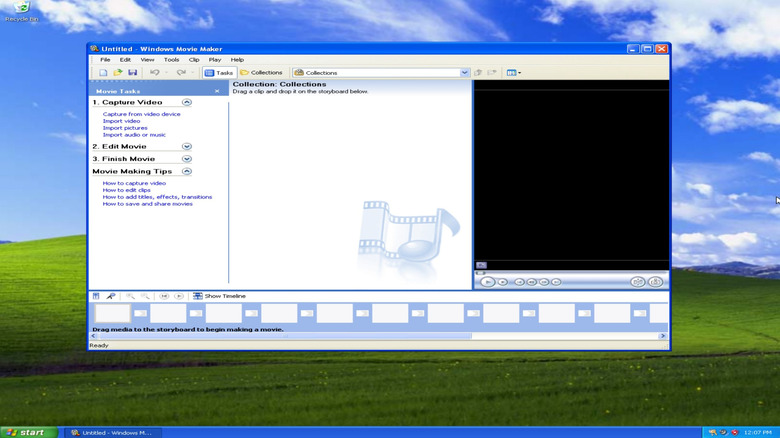Image resolution: width=780 pixels, height=438 pixels.
Task: Open the Collections location dropdown
Action: 464,73
